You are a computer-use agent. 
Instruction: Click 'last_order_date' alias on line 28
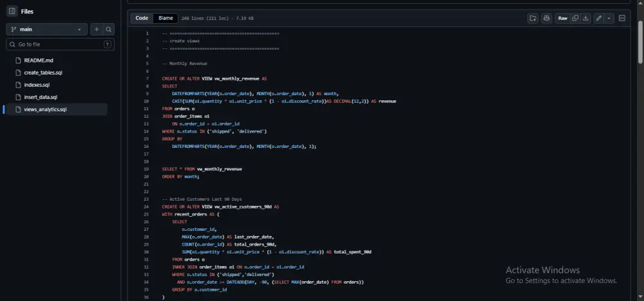click(253, 237)
